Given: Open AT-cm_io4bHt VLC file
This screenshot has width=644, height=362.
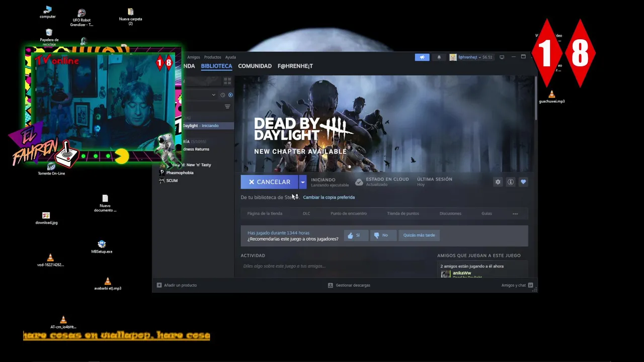Looking at the screenshot, I should click(63, 322).
